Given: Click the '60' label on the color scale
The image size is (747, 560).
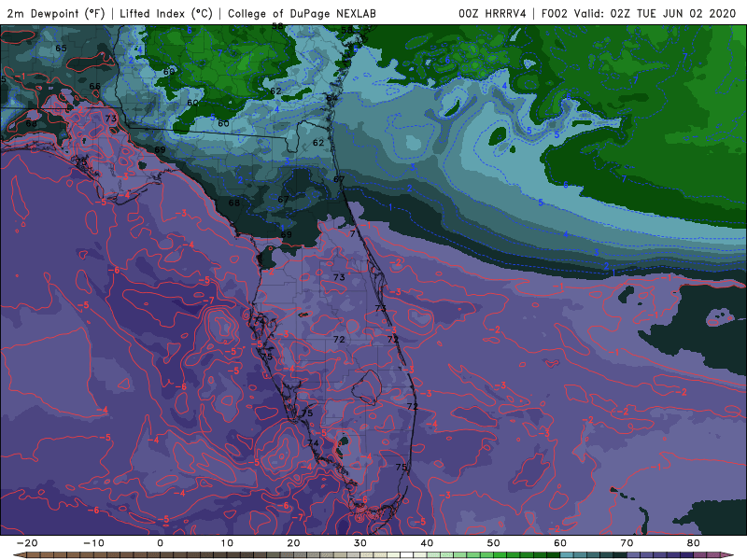Looking at the screenshot, I should pos(560,543).
